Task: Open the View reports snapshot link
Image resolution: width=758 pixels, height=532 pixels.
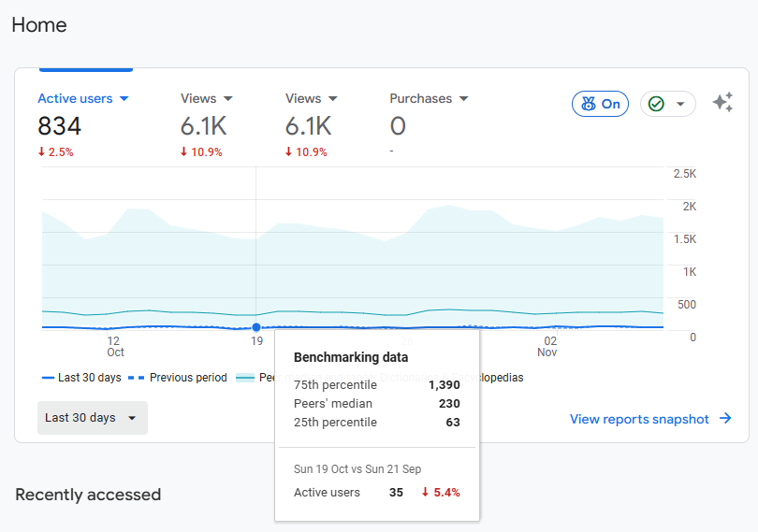Action: 640,419
